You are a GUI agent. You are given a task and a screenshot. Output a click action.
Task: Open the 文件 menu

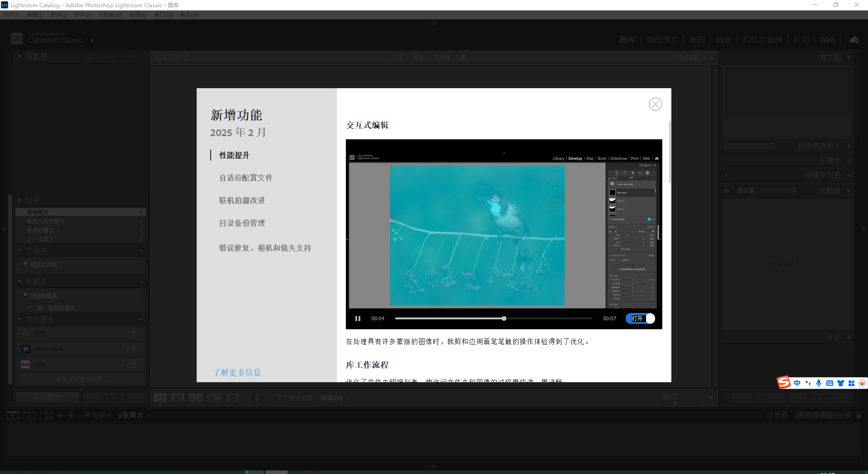point(11,14)
